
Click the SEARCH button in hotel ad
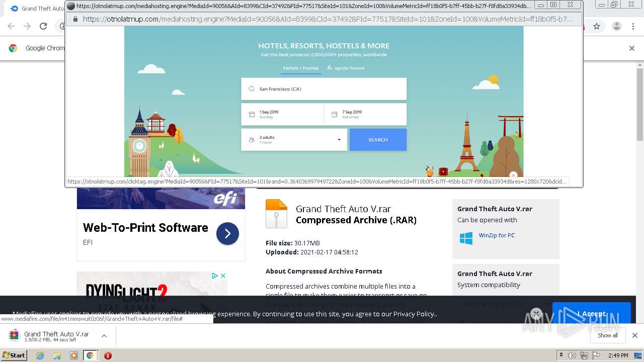coord(378,140)
